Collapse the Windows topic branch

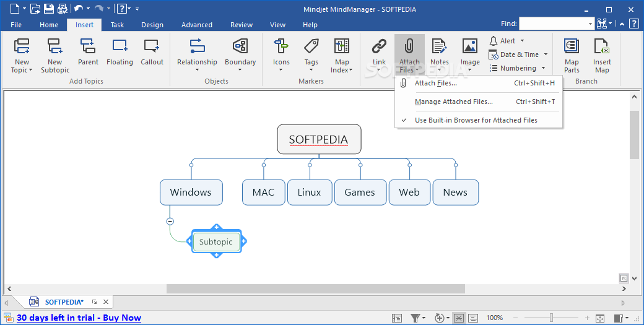(x=170, y=221)
